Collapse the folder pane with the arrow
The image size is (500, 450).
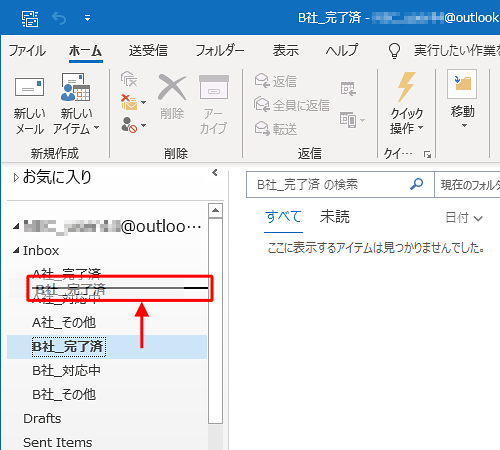click(x=215, y=173)
